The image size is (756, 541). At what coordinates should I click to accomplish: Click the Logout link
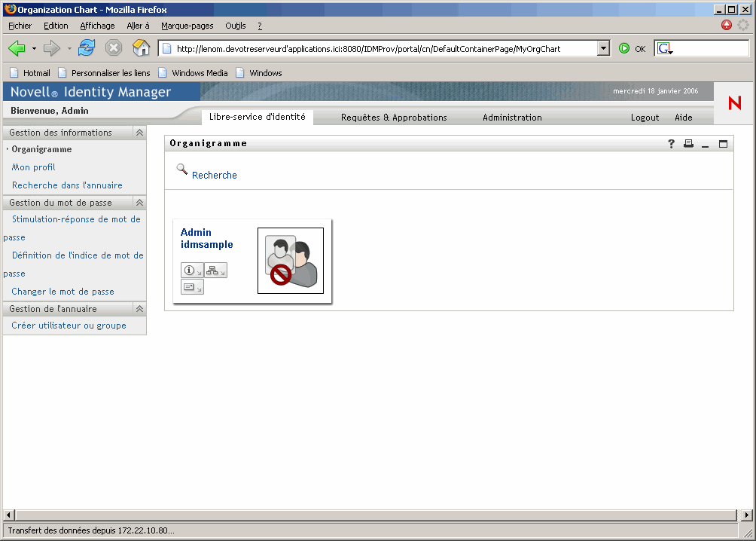(x=645, y=118)
